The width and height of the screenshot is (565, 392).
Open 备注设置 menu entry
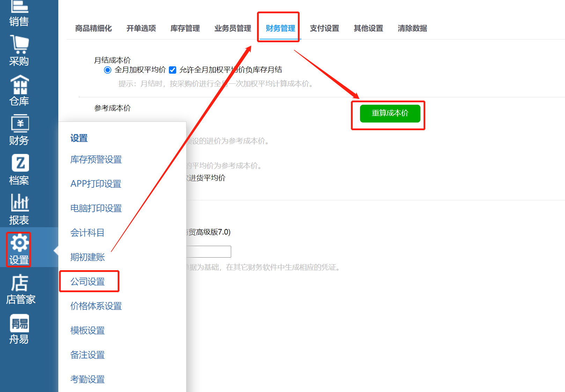(88, 355)
